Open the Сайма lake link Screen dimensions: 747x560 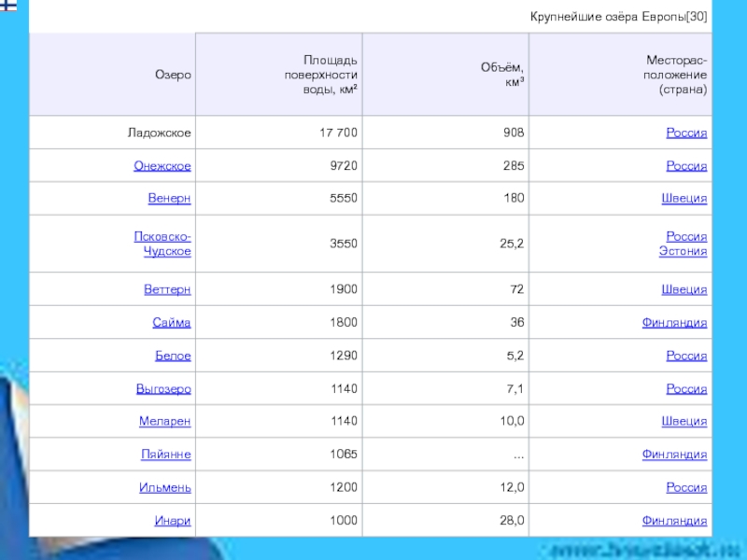coord(172,323)
